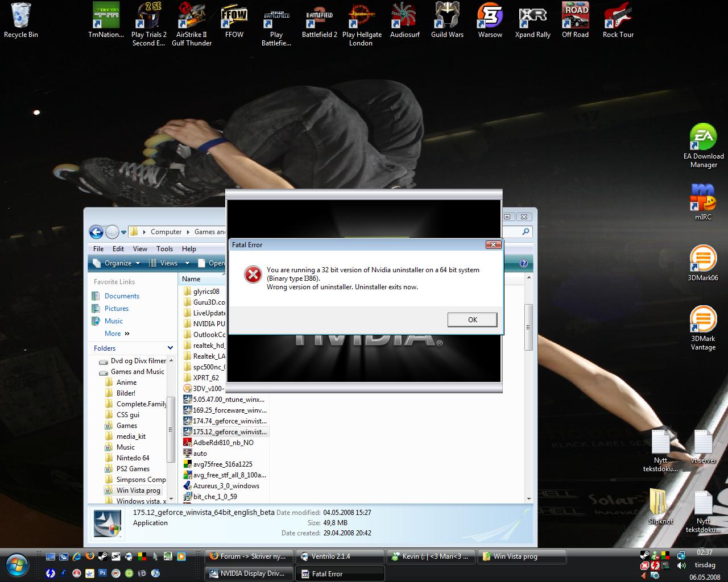Viewport: 728px width, 582px height.
Task: Open the Recycle Bin desktop icon
Action: point(21,20)
